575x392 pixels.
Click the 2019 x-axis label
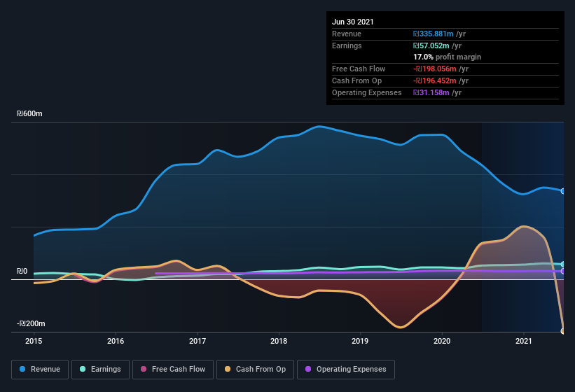(360, 341)
